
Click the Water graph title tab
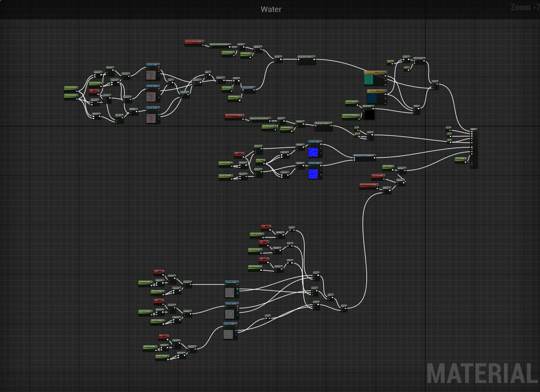tap(271, 9)
